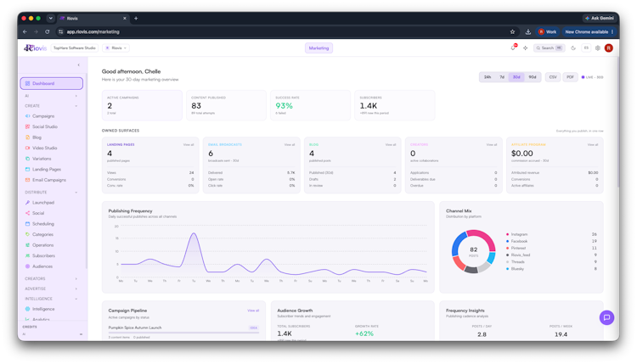Viewport: 637px width, 364px height.
Task: Toggle dark mode moon icon
Action: coord(573,48)
